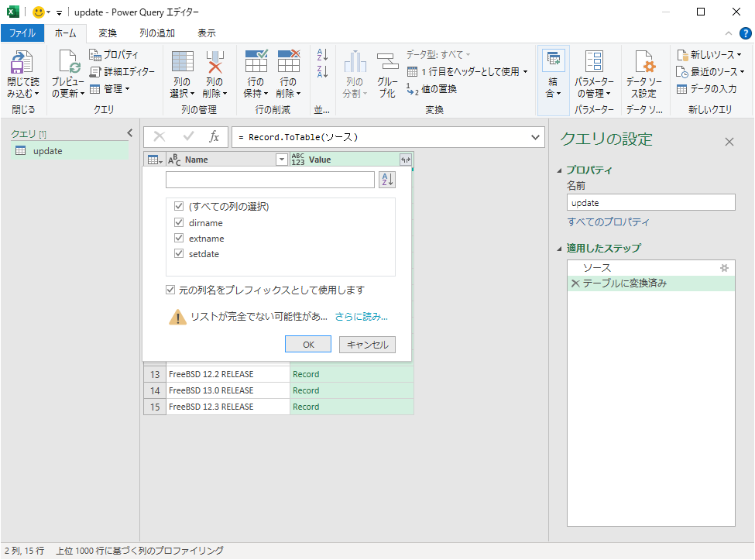
Task: Collapse the クエリ pane with the chevron
Action: tap(129, 133)
